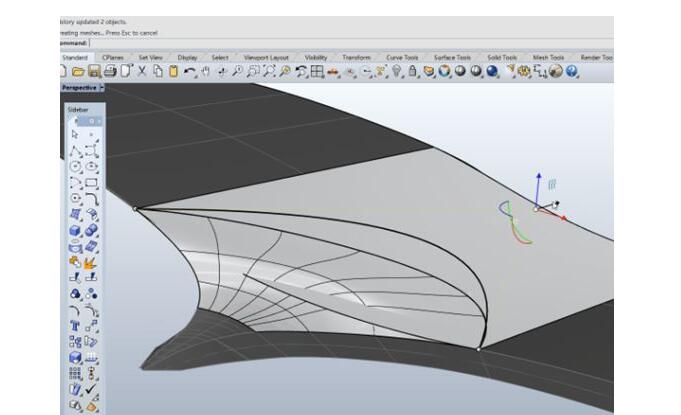The height and width of the screenshot is (415, 681).
Task: Toggle the Lock objects padlock icon
Action: pyautogui.click(x=412, y=72)
